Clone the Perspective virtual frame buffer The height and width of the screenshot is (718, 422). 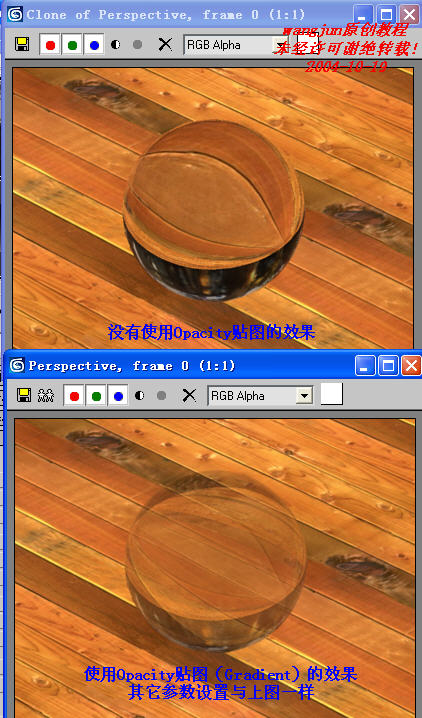[x=46, y=395]
